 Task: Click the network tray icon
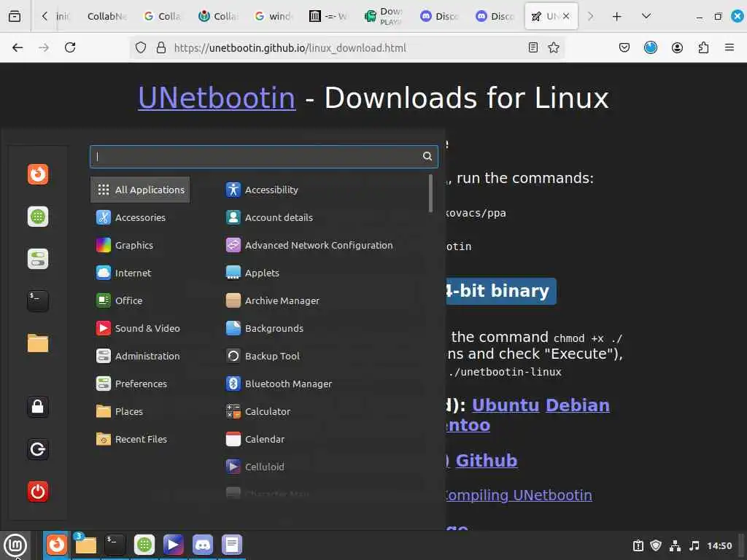[x=675, y=545]
